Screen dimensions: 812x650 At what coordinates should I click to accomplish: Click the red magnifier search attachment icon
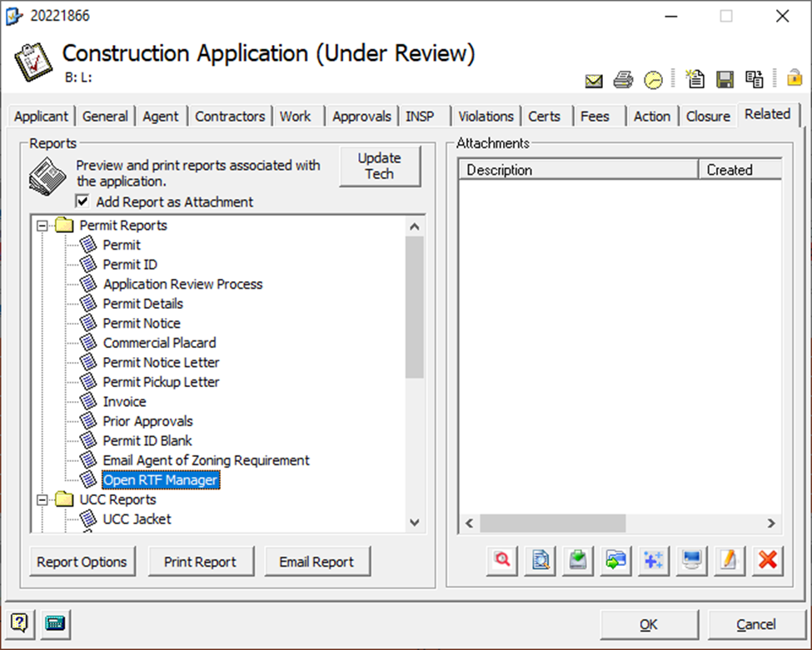(502, 560)
